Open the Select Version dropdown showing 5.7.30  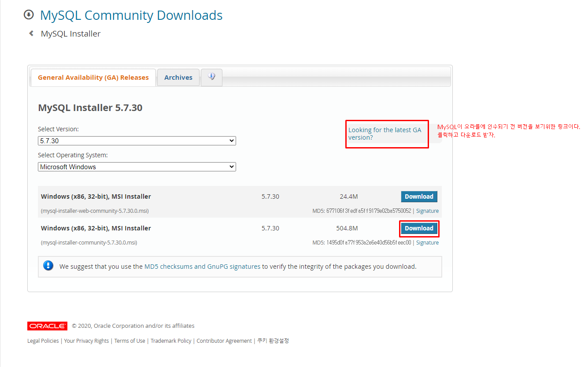(x=137, y=141)
